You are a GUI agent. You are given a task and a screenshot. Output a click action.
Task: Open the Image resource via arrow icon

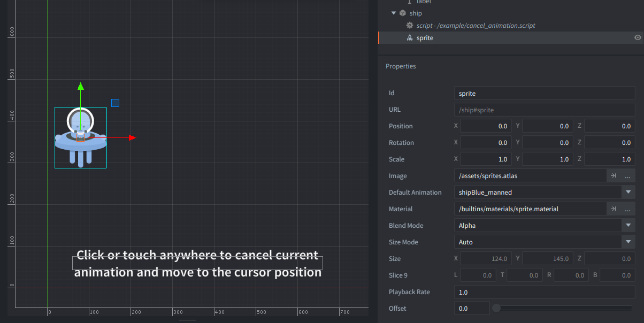pyautogui.click(x=614, y=176)
